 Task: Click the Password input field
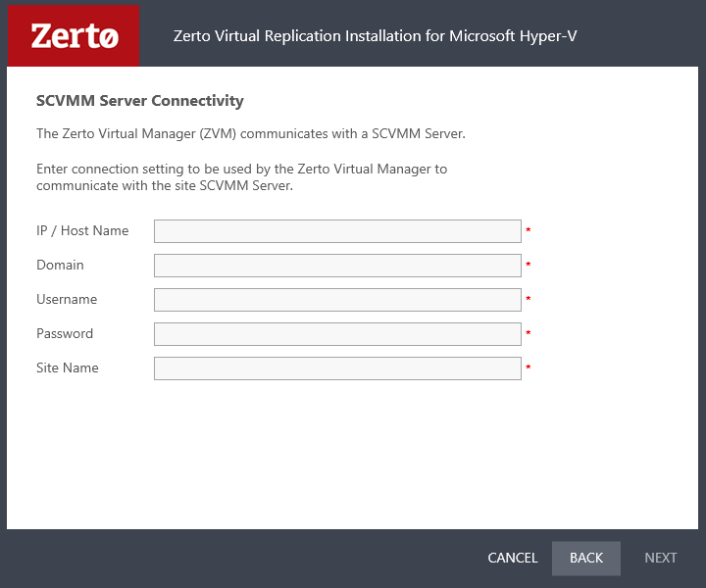[337, 334]
